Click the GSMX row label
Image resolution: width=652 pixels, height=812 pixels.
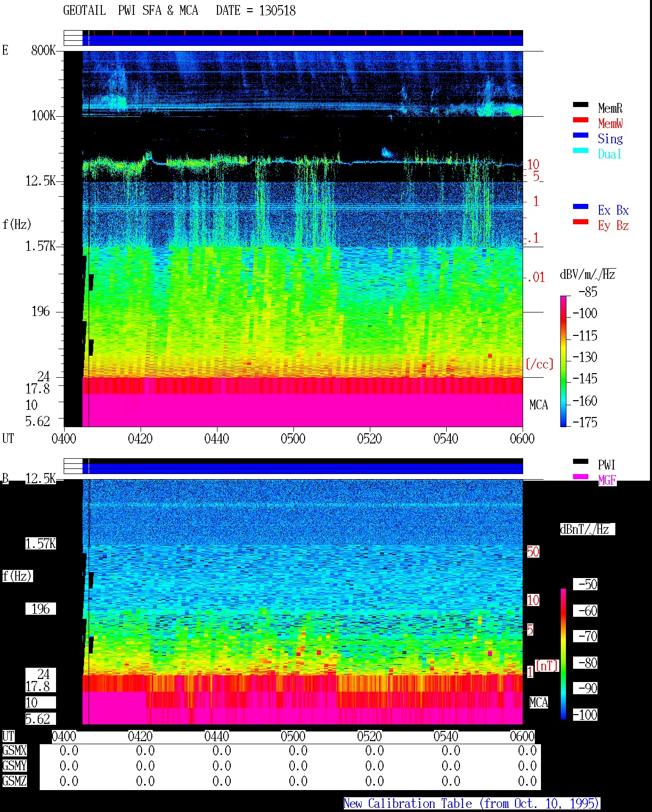14,751
